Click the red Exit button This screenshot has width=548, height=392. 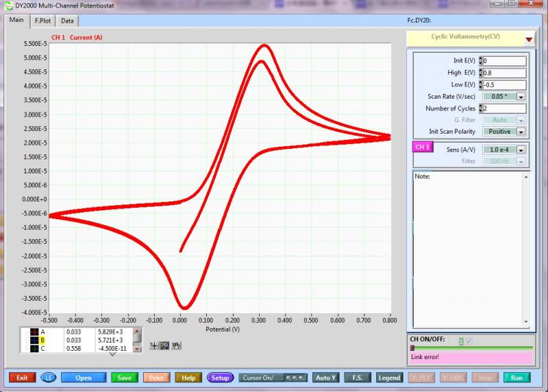[22, 378]
